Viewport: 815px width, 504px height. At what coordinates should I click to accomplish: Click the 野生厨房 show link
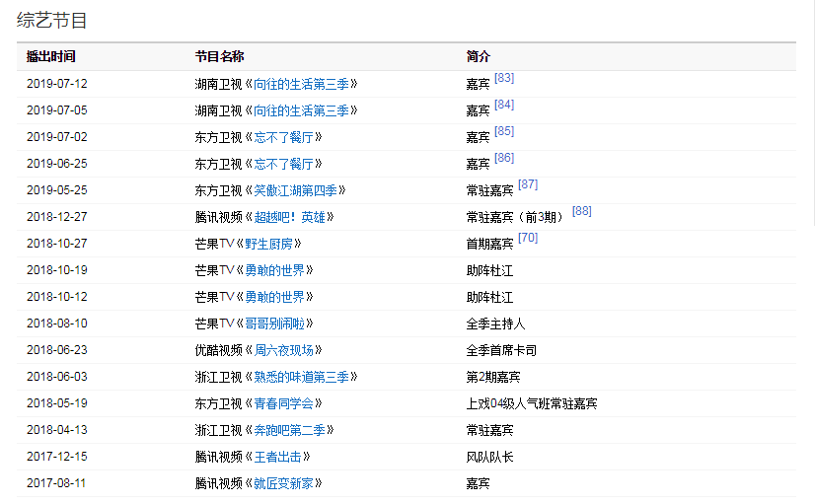click(x=269, y=244)
